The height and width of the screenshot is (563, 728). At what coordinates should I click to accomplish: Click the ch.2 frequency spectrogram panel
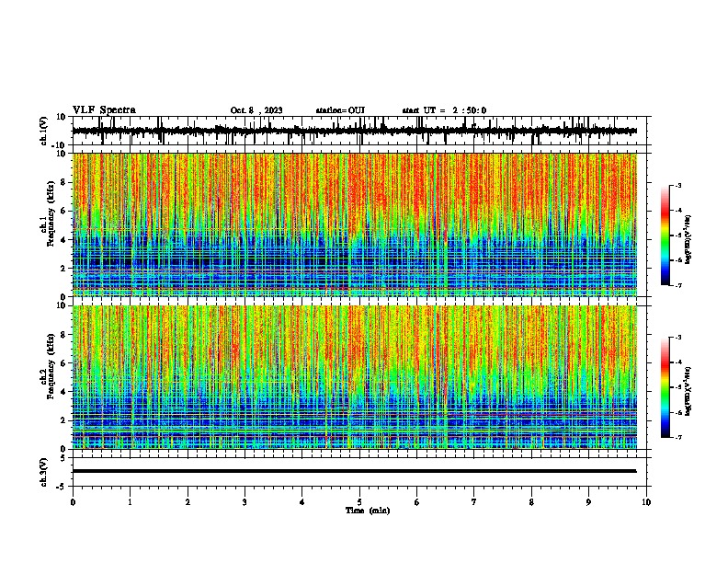pos(355,377)
